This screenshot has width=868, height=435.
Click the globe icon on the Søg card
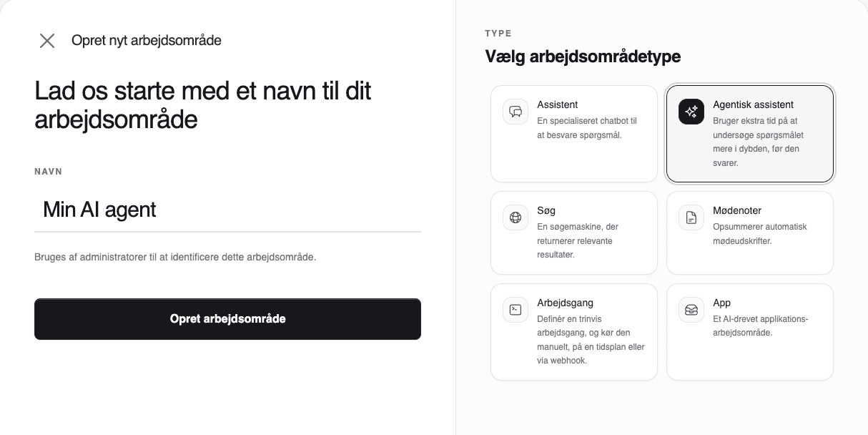coord(516,217)
